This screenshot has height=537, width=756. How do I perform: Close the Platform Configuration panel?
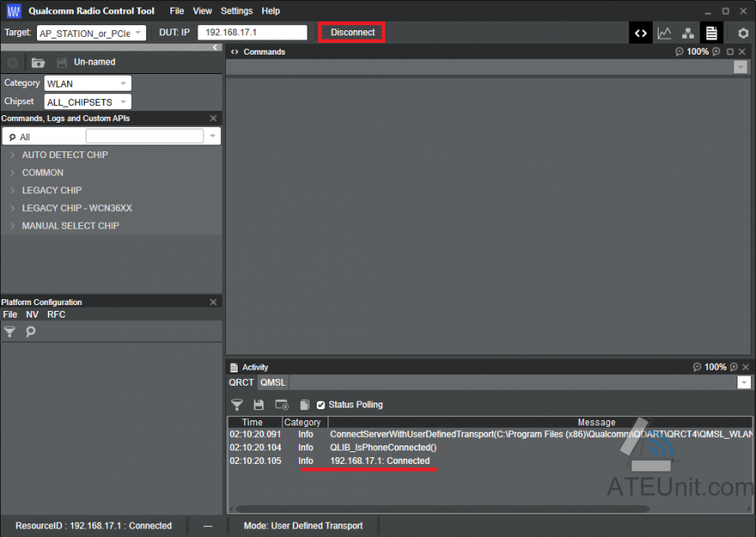coord(213,302)
